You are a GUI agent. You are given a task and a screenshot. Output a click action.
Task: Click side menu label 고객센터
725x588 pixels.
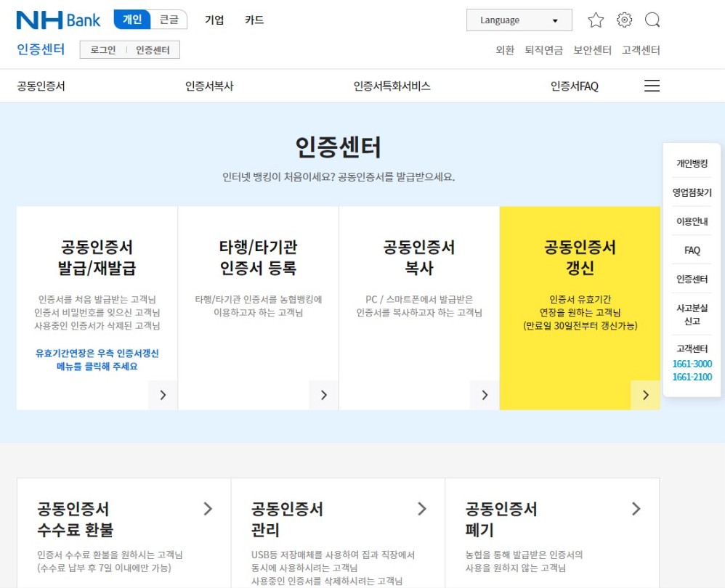(x=692, y=348)
